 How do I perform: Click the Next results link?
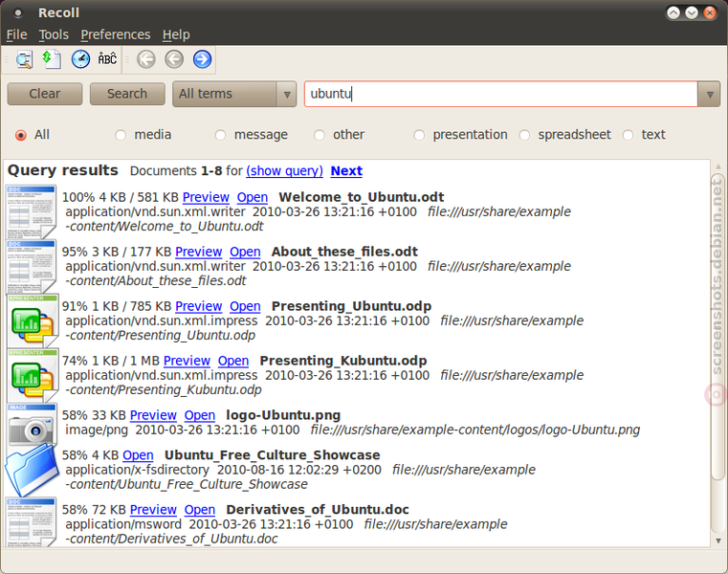346,171
